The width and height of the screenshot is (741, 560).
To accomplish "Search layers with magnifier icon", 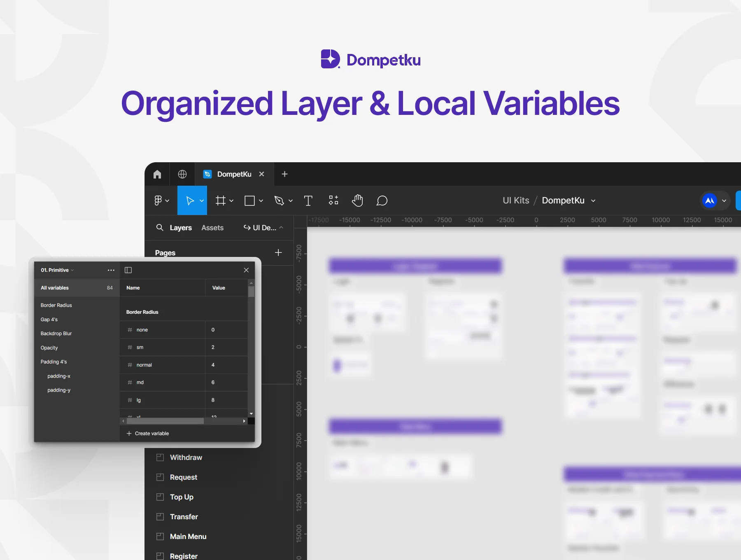I will pos(160,227).
